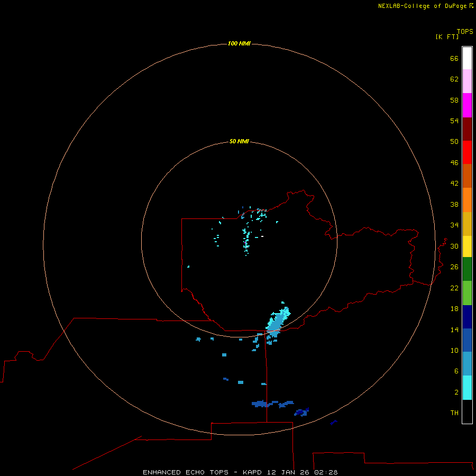Image resolution: width=476 pixels, height=476 pixels.
Task: Click the light pink legend swatch
Action: (x=467, y=81)
